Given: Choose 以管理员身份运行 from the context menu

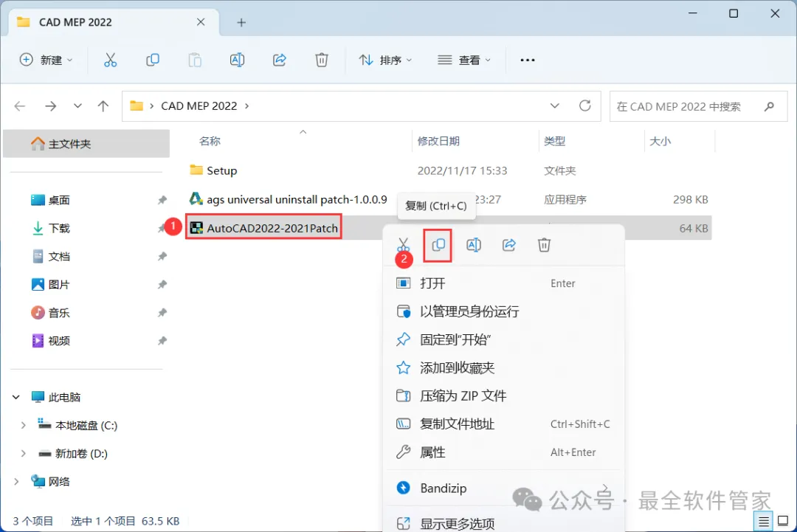Looking at the screenshot, I should click(x=503, y=311).
